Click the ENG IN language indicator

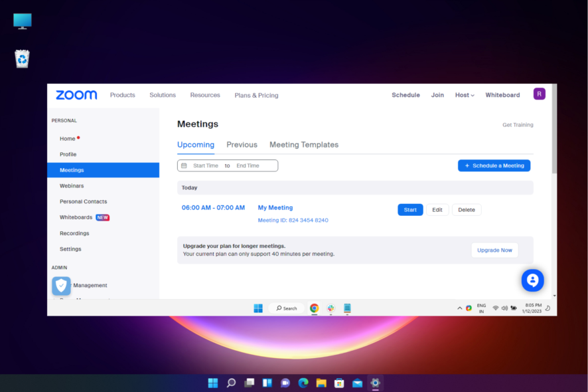tap(481, 308)
